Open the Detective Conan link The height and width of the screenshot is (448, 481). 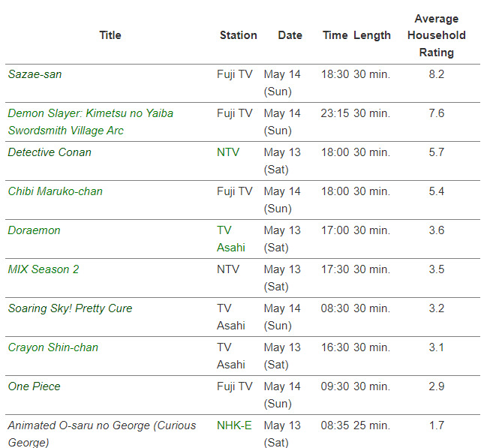click(50, 152)
